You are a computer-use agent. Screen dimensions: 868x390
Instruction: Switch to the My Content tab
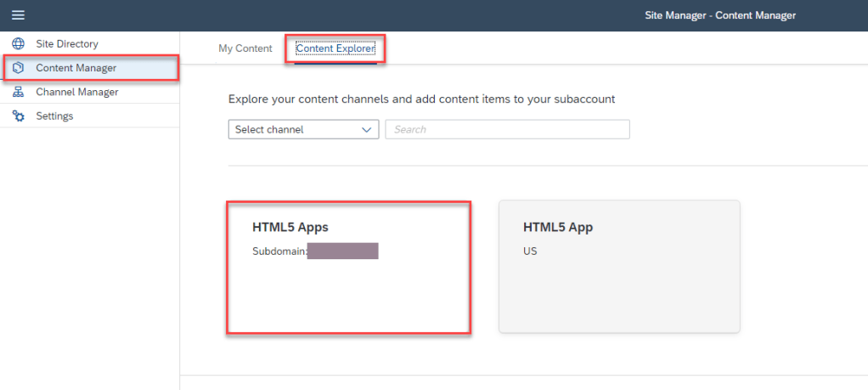click(245, 48)
